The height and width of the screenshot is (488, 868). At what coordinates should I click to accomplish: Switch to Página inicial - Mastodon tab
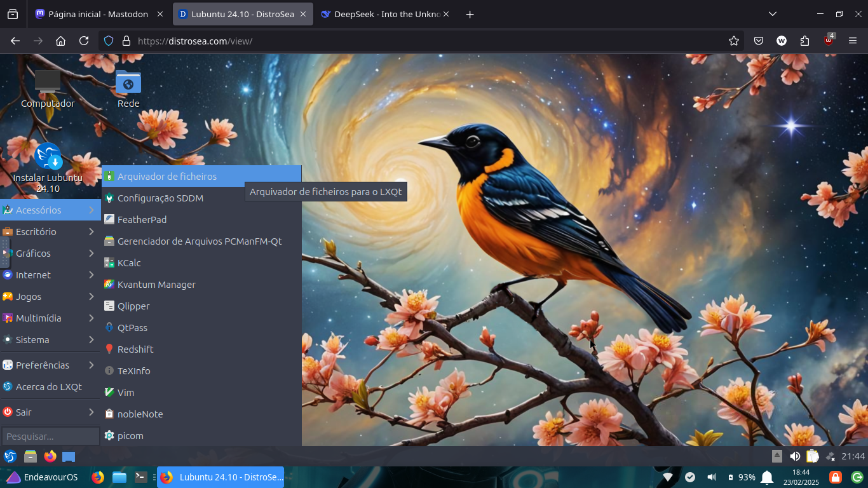98,14
